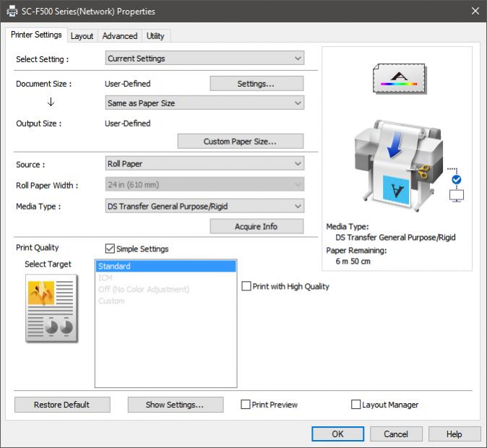Image resolution: width=487 pixels, height=448 pixels.
Task: Open the Utility tab
Action: [x=155, y=36]
